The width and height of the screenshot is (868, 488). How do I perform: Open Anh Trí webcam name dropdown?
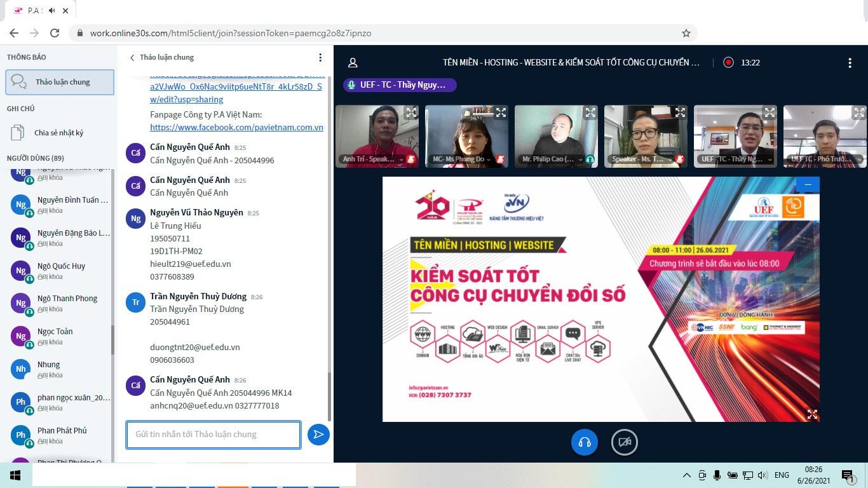[372, 159]
